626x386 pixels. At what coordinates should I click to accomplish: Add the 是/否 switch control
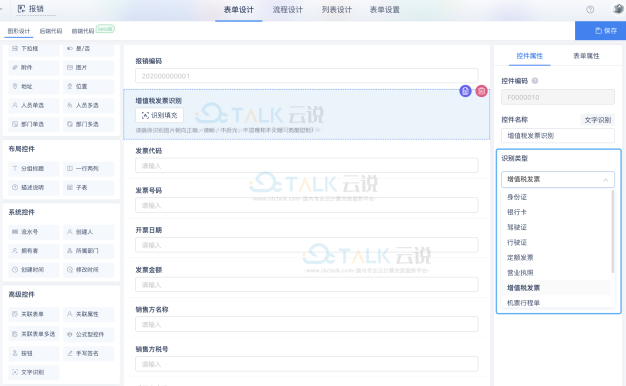pos(88,49)
